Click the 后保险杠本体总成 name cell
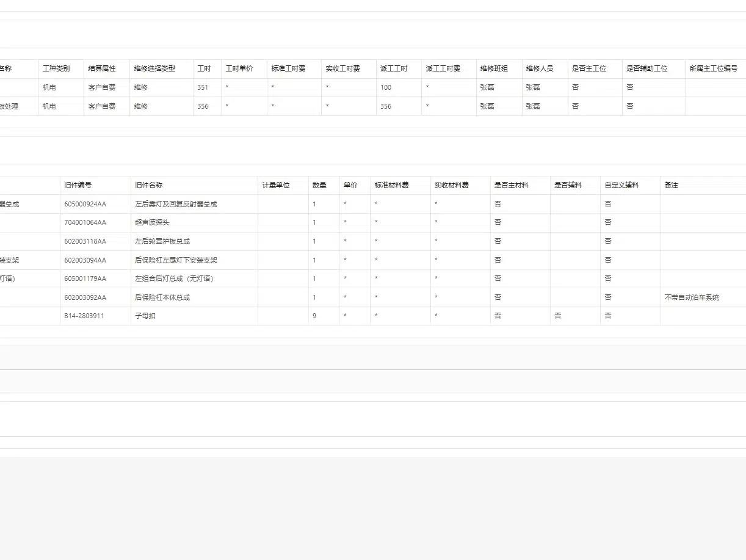746x560 pixels. 162,297
